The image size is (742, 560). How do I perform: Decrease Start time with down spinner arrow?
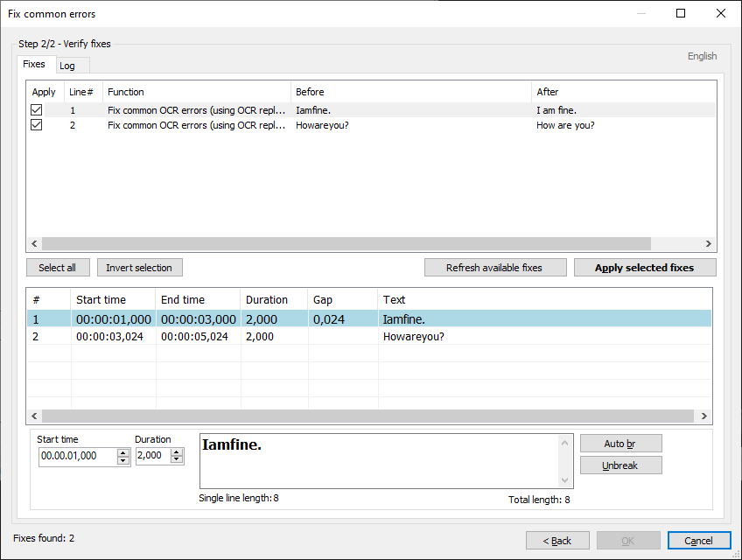click(x=123, y=460)
